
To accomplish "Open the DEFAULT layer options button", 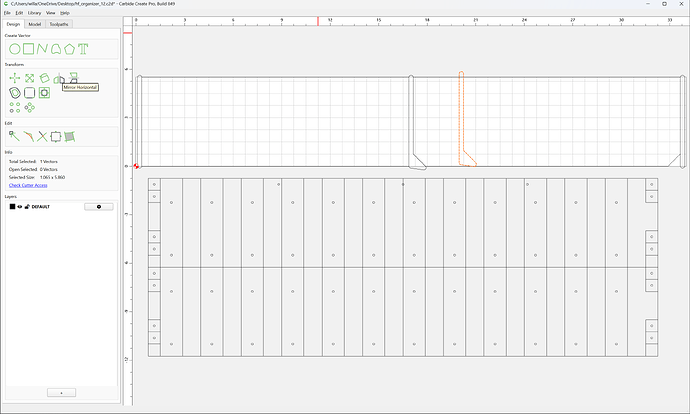I will [x=99, y=206].
